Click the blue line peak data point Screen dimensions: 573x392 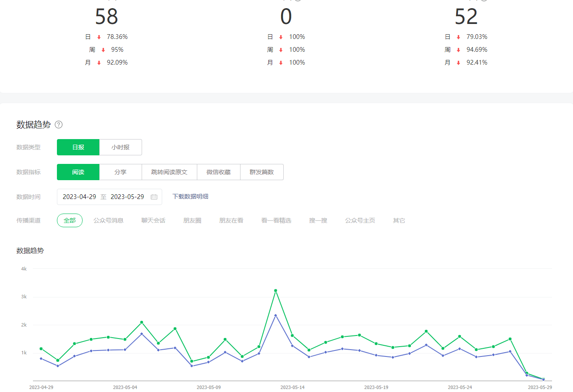click(276, 315)
